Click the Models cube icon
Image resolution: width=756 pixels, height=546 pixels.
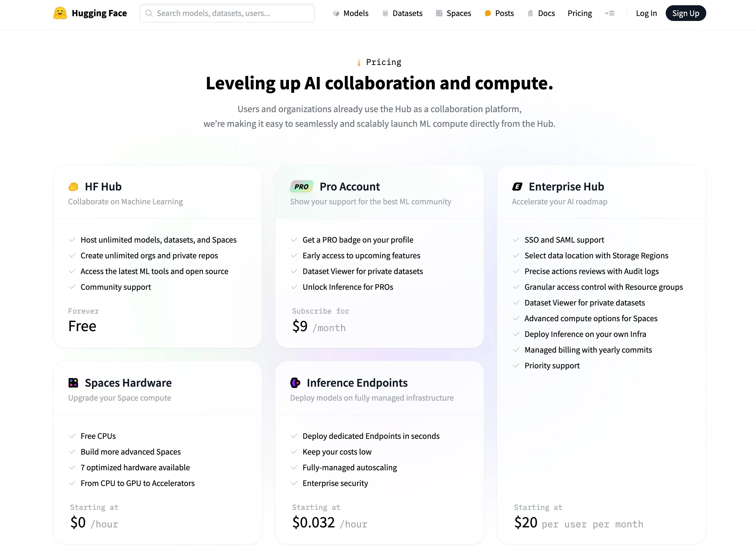click(336, 13)
